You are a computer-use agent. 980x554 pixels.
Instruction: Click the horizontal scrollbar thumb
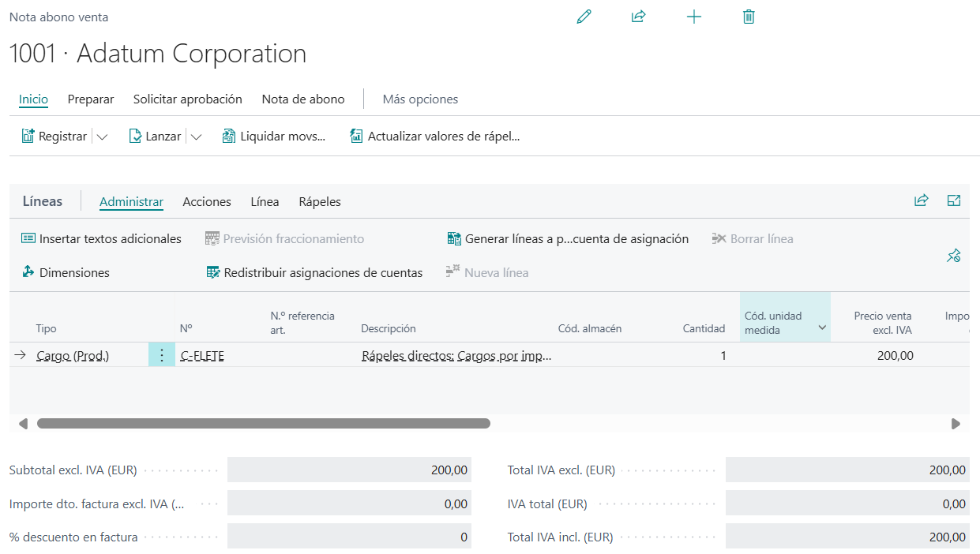[264, 424]
